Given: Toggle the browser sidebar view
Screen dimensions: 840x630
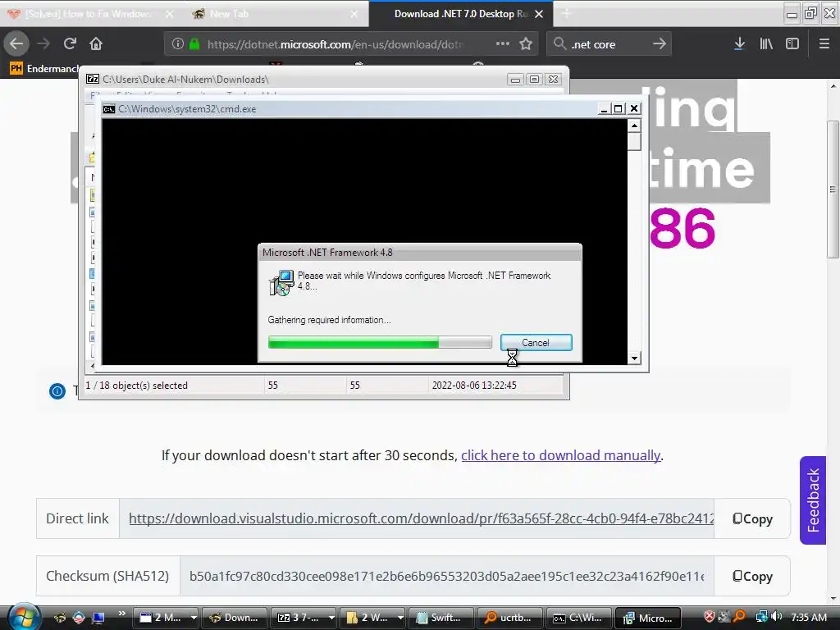Looking at the screenshot, I should click(x=792, y=44).
